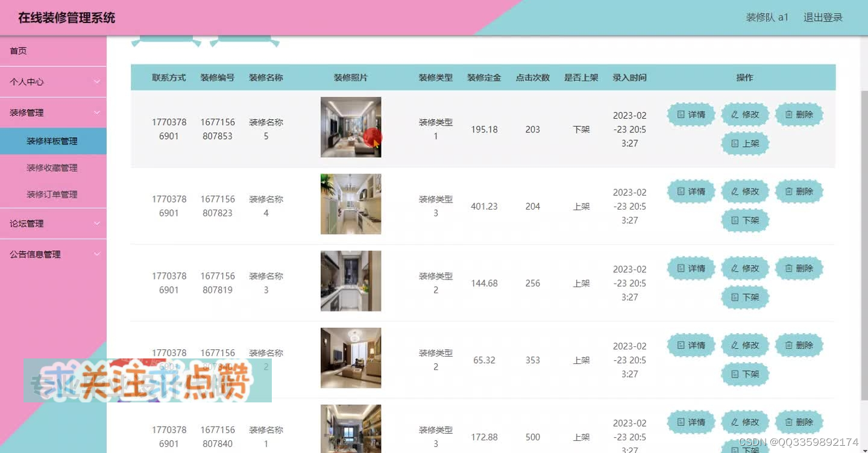Click 装修照片 column header
This screenshot has width=868, height=453.
(x=351, y=78)
